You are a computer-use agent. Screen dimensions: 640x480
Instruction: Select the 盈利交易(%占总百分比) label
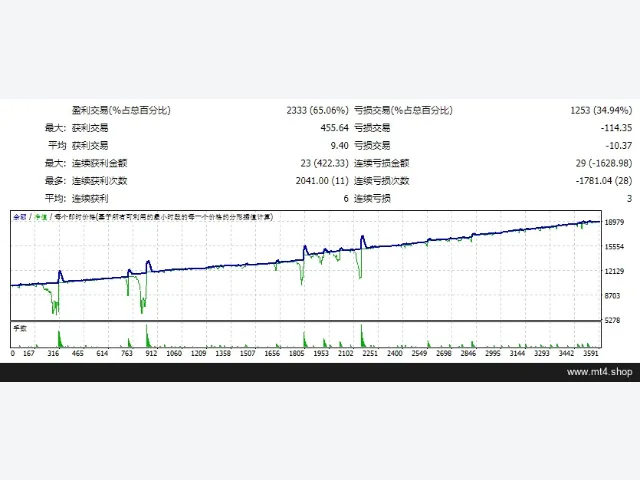(121, 110)
